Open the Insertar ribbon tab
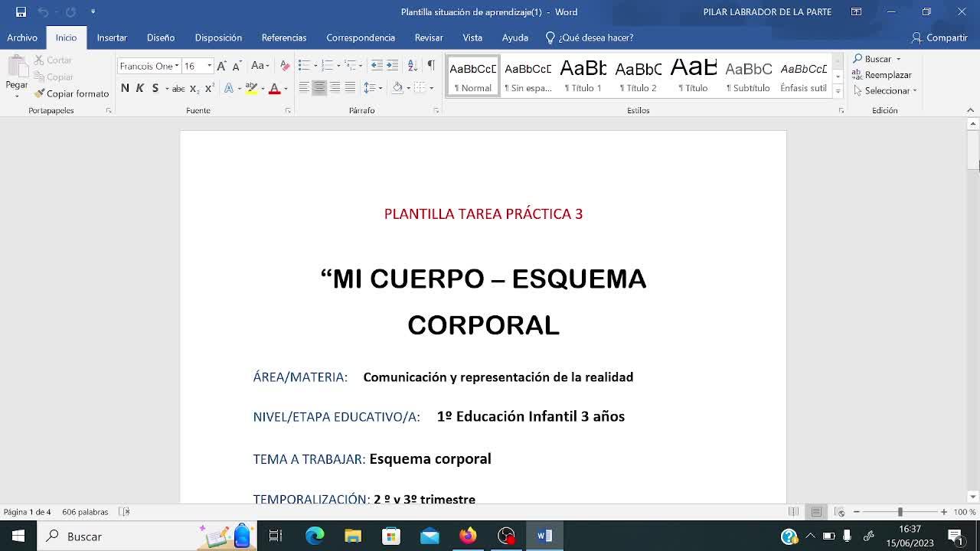Screen dimensions: 980x551 coord(112,37)
